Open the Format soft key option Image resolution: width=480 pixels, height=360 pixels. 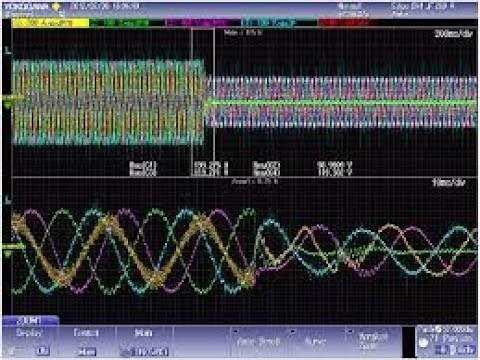click(87, 342)
